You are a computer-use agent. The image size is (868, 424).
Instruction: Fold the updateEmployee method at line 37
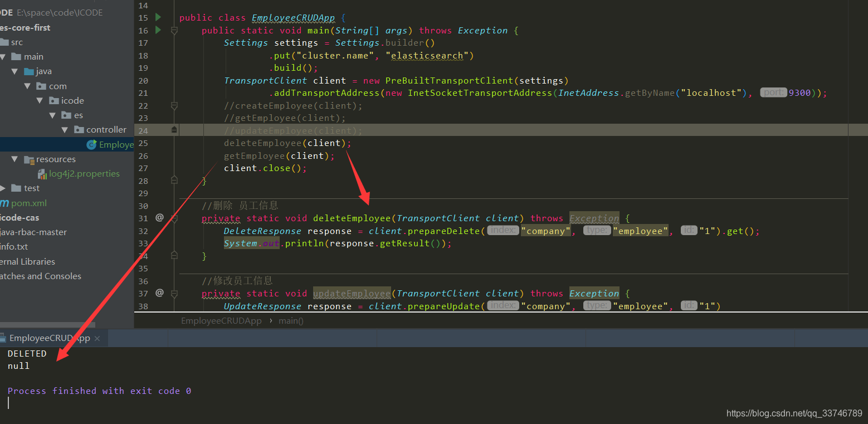[174, 294]
